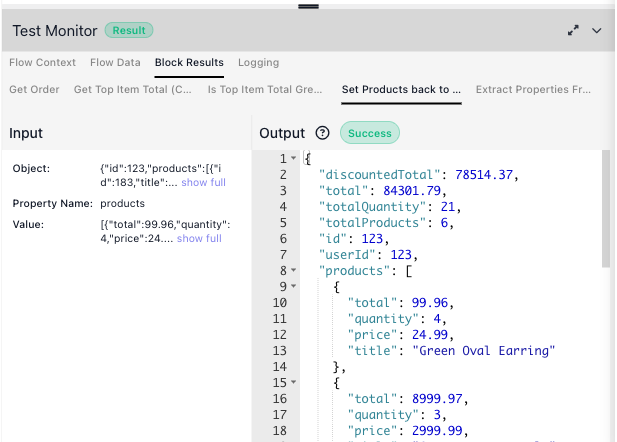Click the Test Monitor title

tap(55, 31)
